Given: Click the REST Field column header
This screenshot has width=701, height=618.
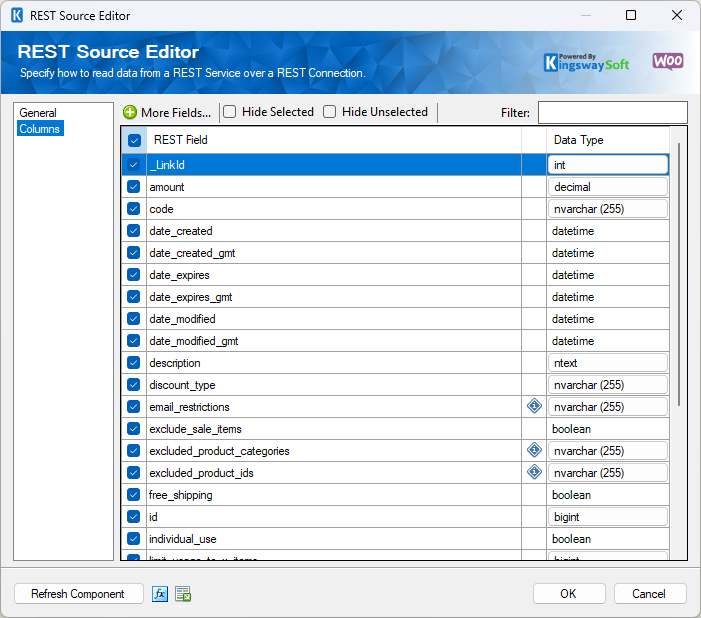Looking at the screenshot, I should tap(334, 140).
